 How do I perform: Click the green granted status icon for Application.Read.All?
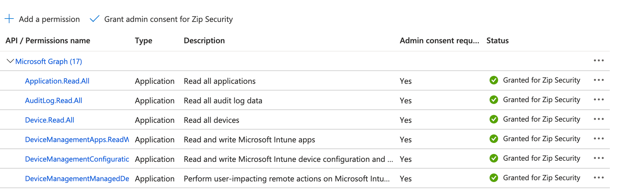[x=494, y=80]
